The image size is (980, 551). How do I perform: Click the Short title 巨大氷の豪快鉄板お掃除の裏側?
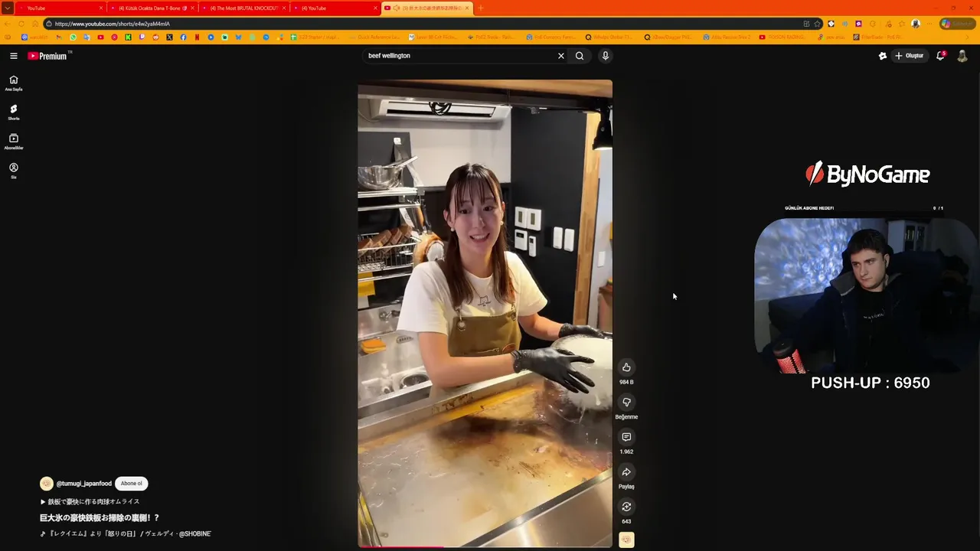(x=100, y=518)
